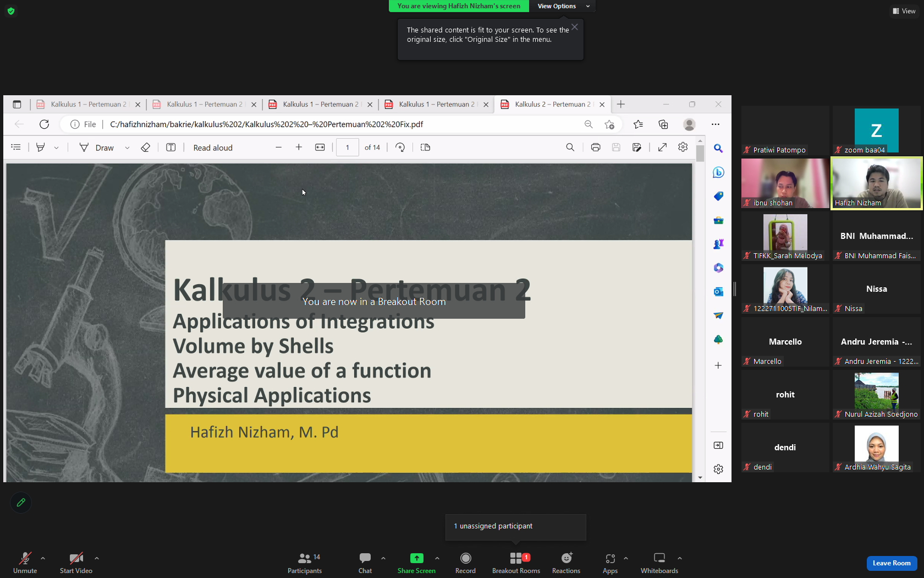Select the first Kalkulus 1 – Pertemuan 2 tab
The width and height of the screenshot is (924, 578).
point(88,104)
